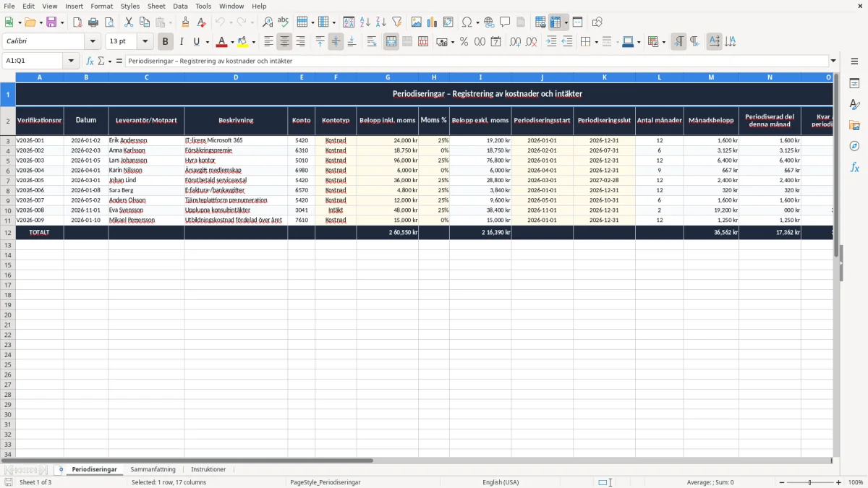Open the Name Box dropdown arrow

[x=71, y=61]
